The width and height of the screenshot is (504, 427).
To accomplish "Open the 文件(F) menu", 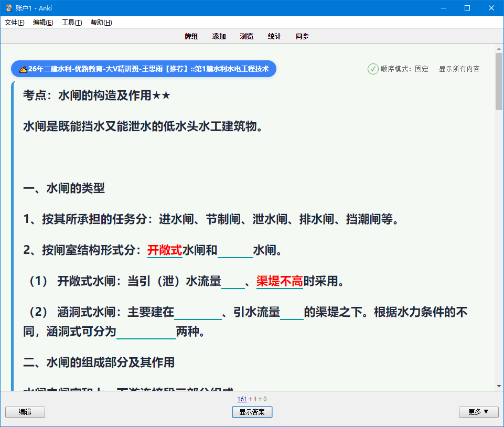I will pos(15,23).
